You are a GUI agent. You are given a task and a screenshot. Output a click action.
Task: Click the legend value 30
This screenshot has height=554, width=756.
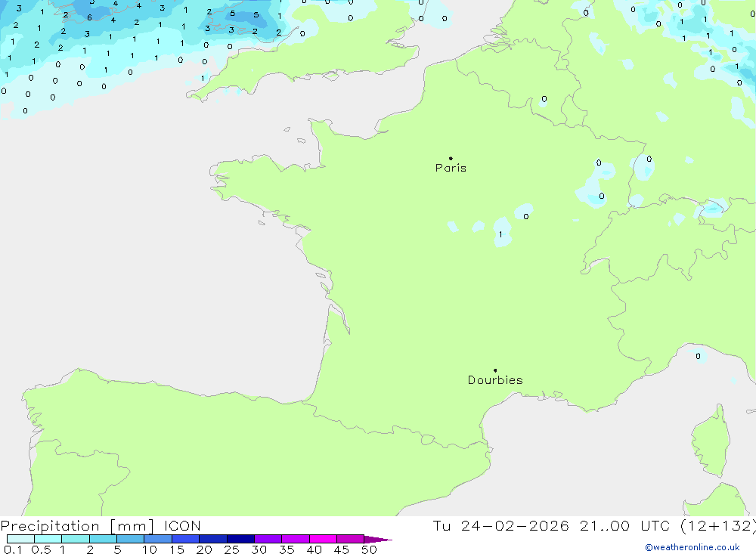click(259, 549)
